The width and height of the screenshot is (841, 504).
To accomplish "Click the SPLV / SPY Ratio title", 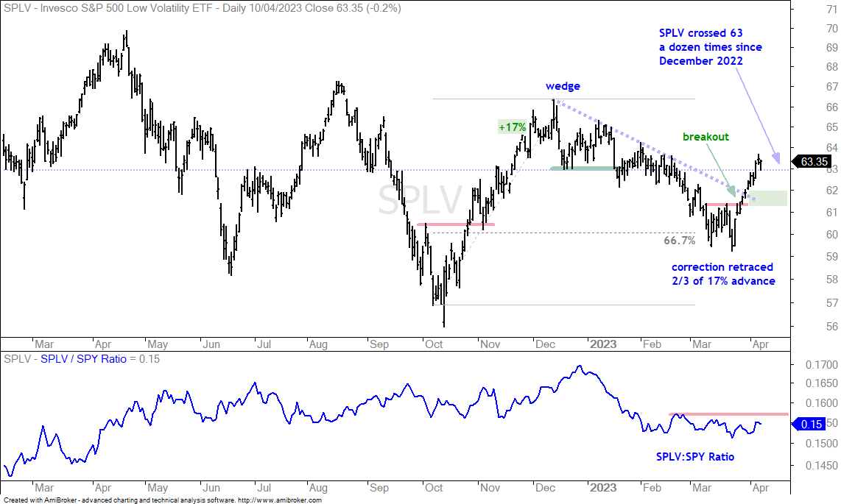I will tap(84, 359).
